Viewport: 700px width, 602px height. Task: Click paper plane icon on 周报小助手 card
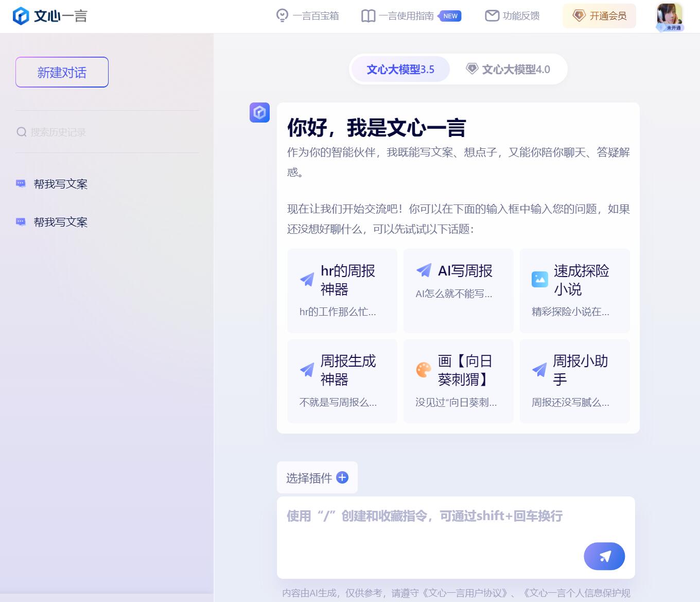pyautogui.click(x=539, y=370)
